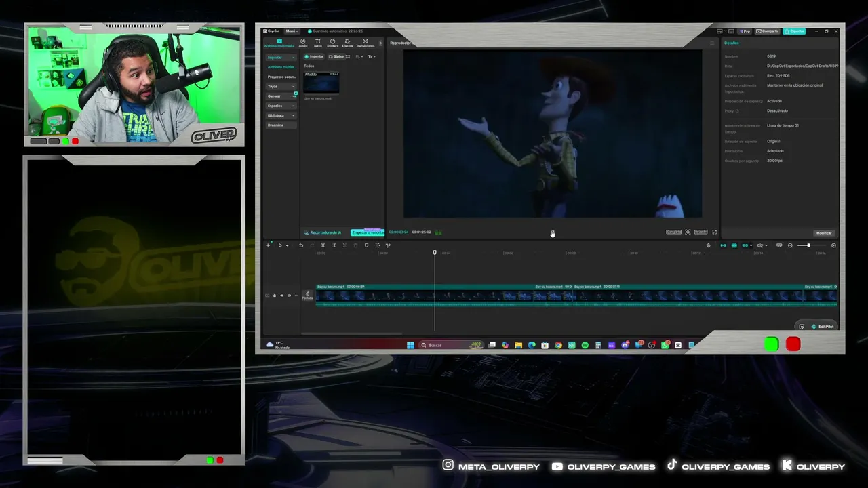
Task: Expand the Generar sidebar section
Action: (281, 96)
